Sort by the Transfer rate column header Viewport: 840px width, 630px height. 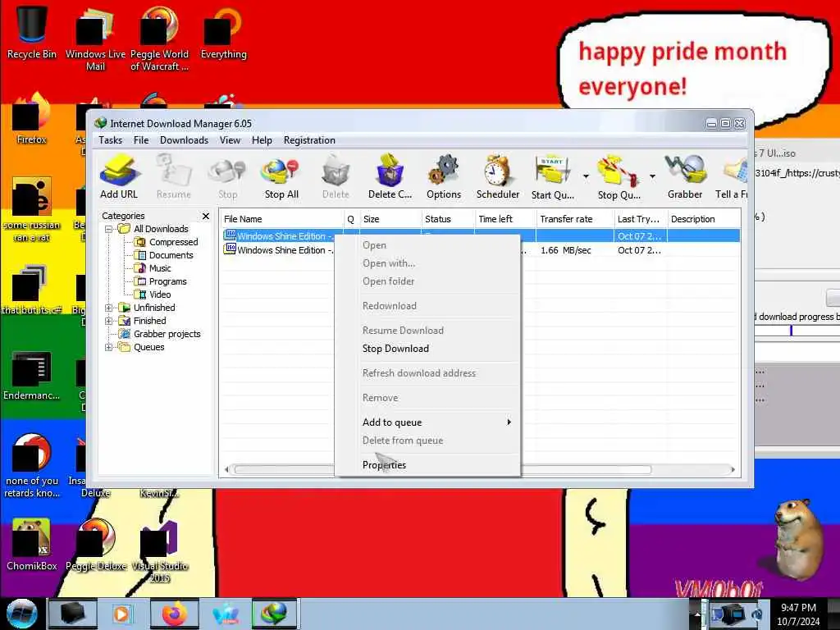[x=575, y=219]
